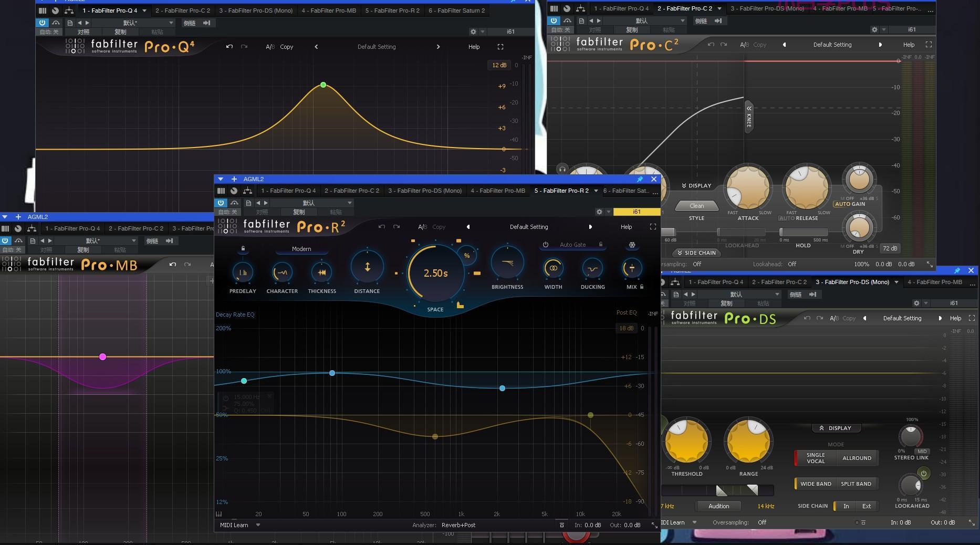Collapse Display section in Pro-DS
980x545 pixels.
click(x=836, y=428)
